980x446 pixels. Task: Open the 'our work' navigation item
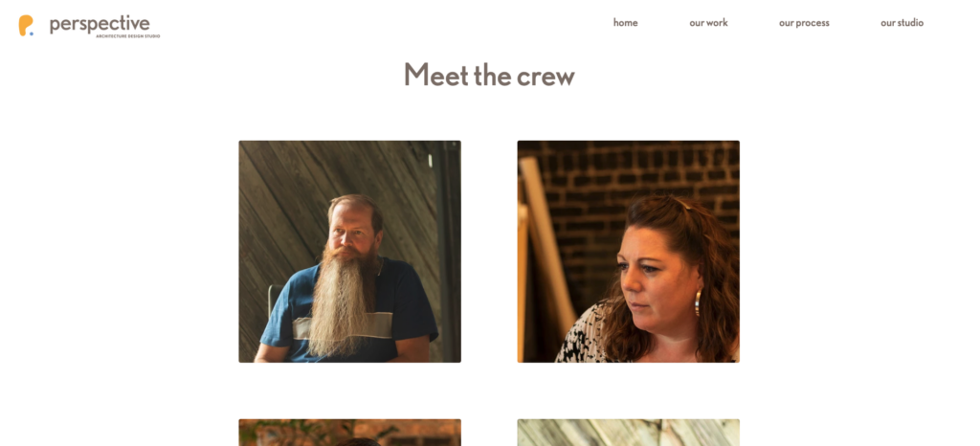(x=709, y=22)
